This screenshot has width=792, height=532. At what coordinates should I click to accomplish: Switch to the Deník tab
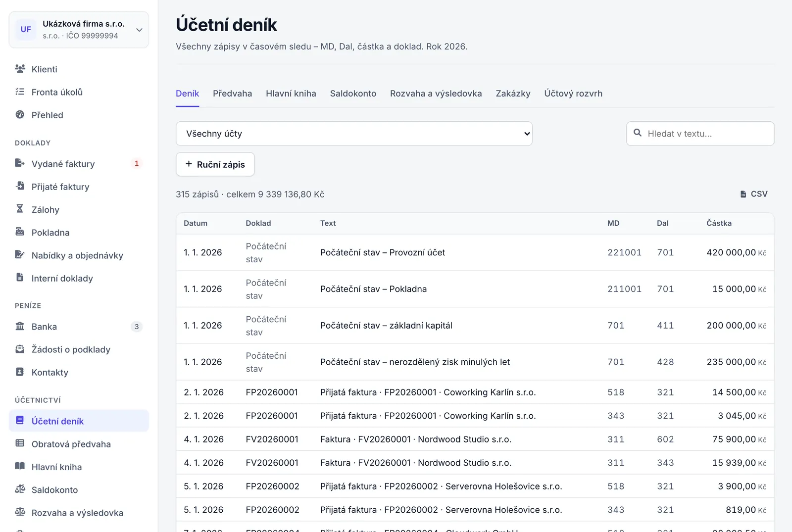187,94
